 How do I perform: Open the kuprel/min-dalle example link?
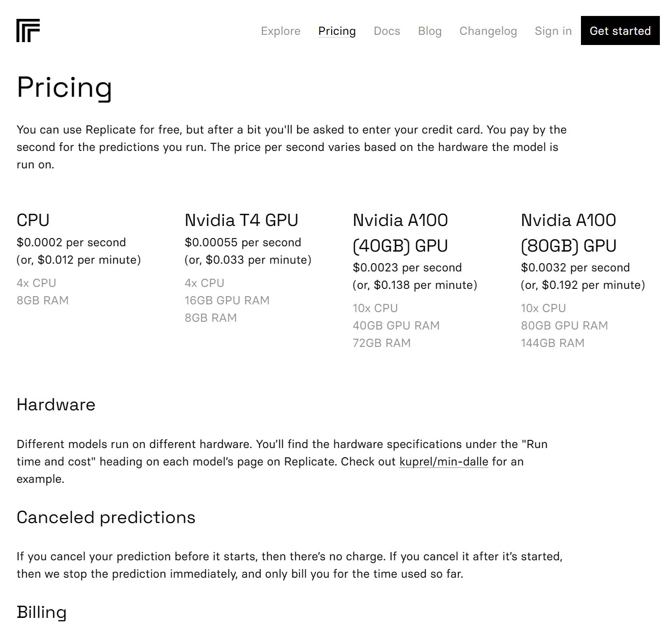[x=443, y=462]
